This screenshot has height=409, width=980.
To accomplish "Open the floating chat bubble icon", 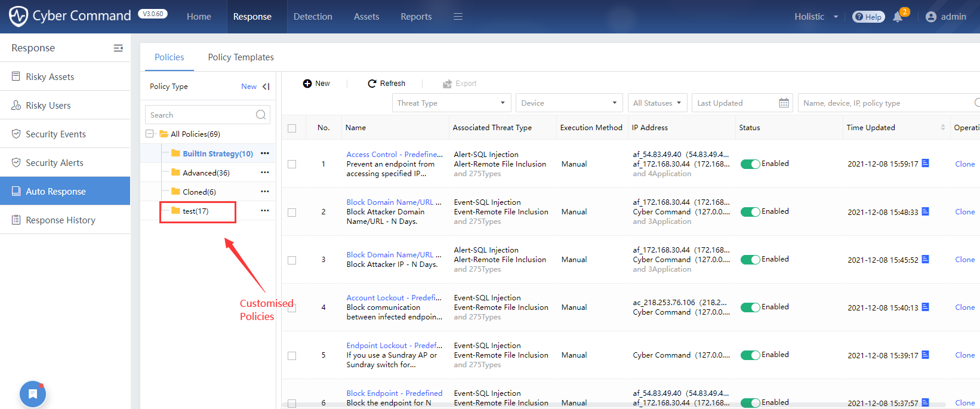I will pyautogui.click(x=33, y=394).
